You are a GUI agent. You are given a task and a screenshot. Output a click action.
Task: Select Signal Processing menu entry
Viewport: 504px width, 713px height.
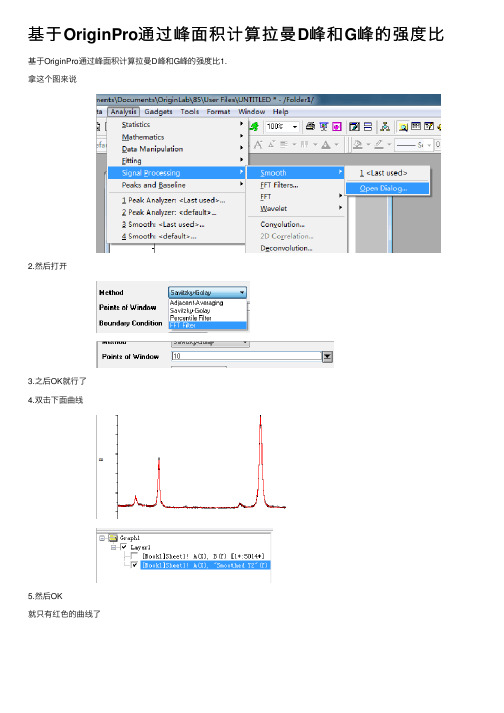pos(176,173)
